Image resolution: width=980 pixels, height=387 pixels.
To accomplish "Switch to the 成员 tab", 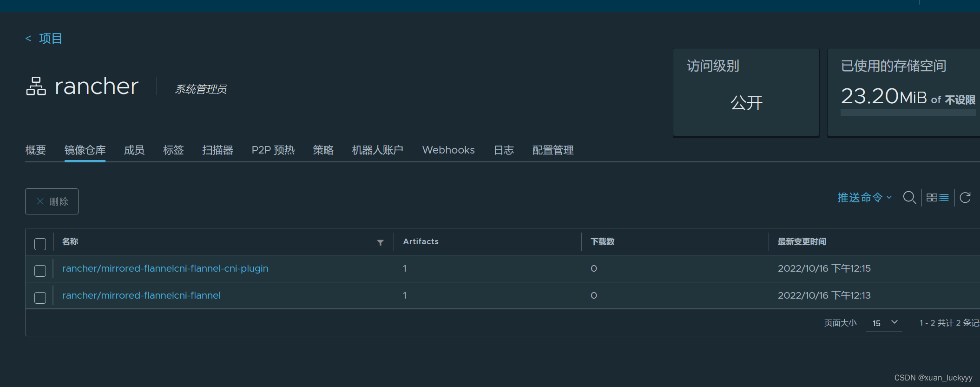I will [134, 150].
